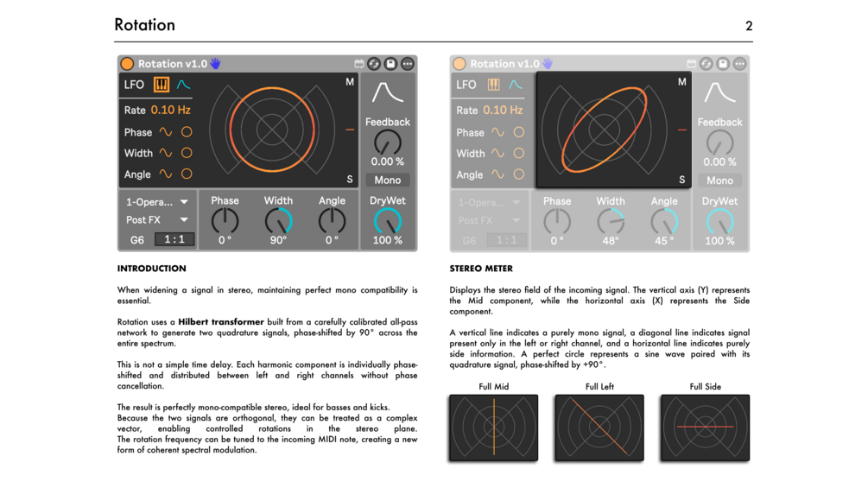Click the sine wave icon beside Angle, first device
868x488 pixels.
tap(166, 174)
